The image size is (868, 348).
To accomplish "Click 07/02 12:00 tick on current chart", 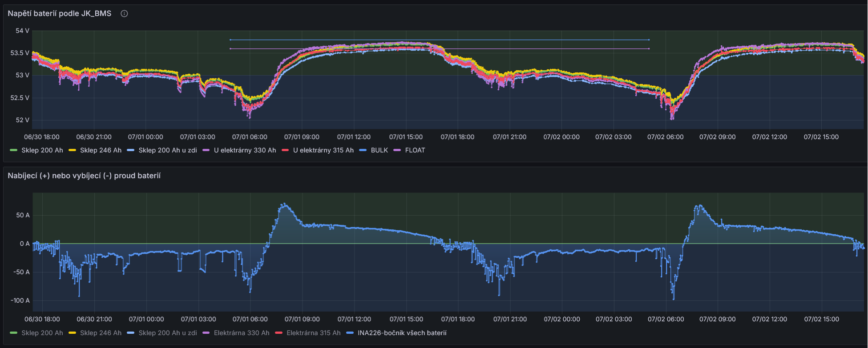I will point(770,319).
